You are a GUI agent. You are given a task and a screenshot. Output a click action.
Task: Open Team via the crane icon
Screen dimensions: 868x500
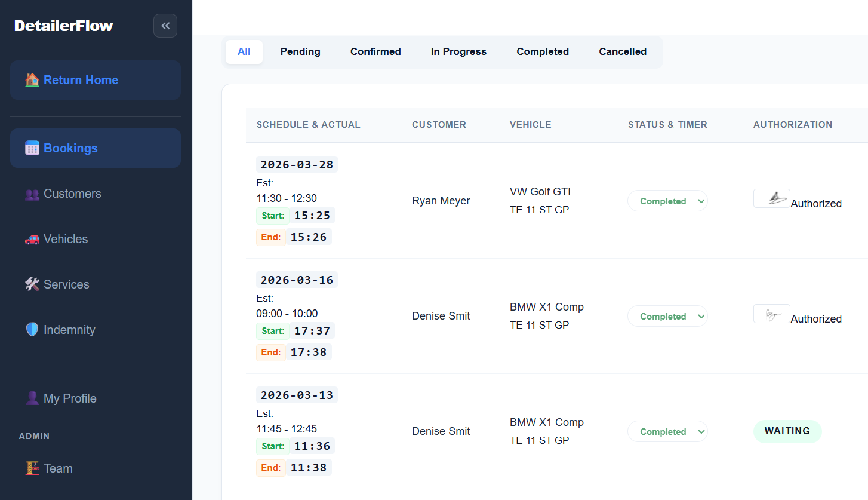(32, 468)
